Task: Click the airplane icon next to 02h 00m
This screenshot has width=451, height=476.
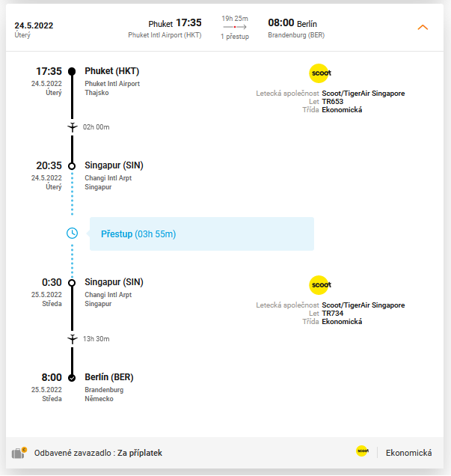Action: pyautogui.click(x=73, y=127)
